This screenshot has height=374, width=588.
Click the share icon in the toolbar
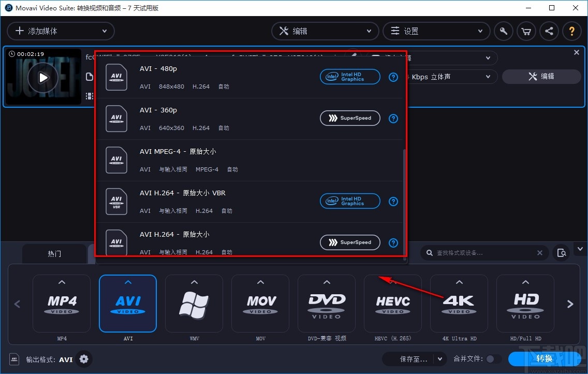click(x=549, y=31)
